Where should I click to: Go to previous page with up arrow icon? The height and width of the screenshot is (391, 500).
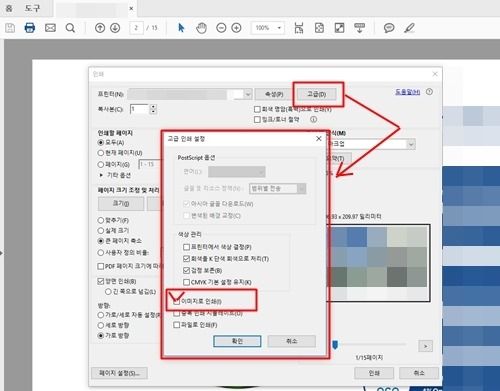tap(100, 28)
